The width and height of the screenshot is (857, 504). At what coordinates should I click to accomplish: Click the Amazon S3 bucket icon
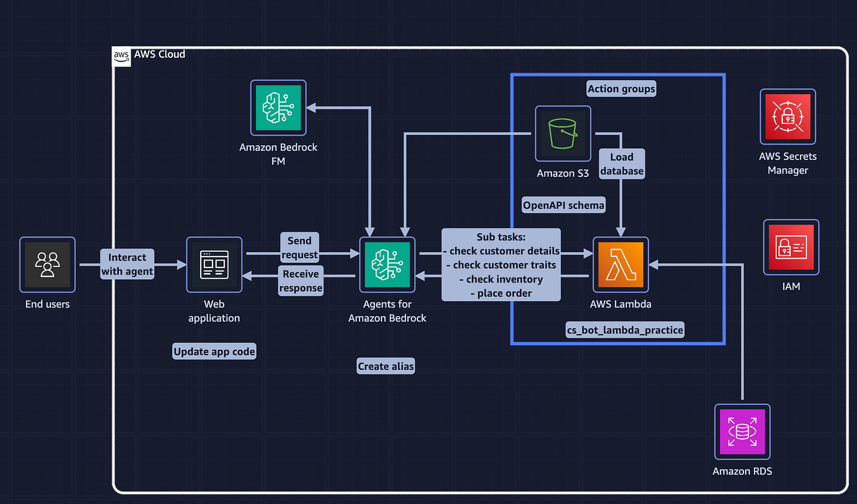[x=563, y=133]
